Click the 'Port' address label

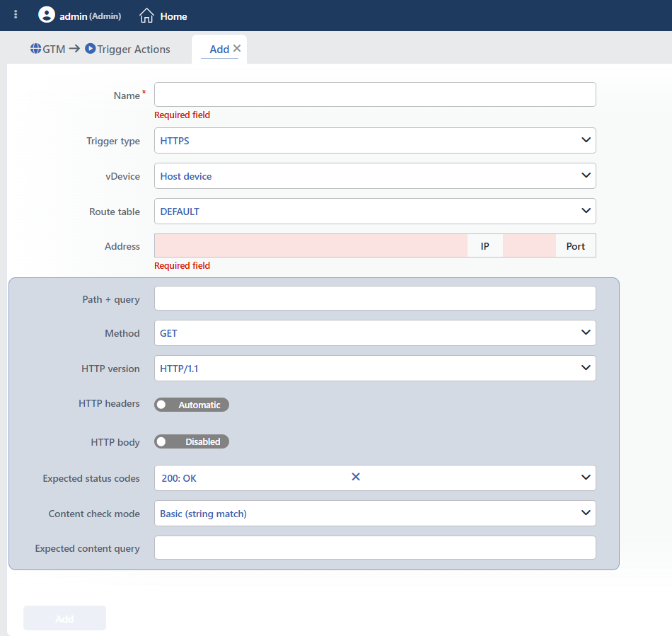click(x=576, y=246)
